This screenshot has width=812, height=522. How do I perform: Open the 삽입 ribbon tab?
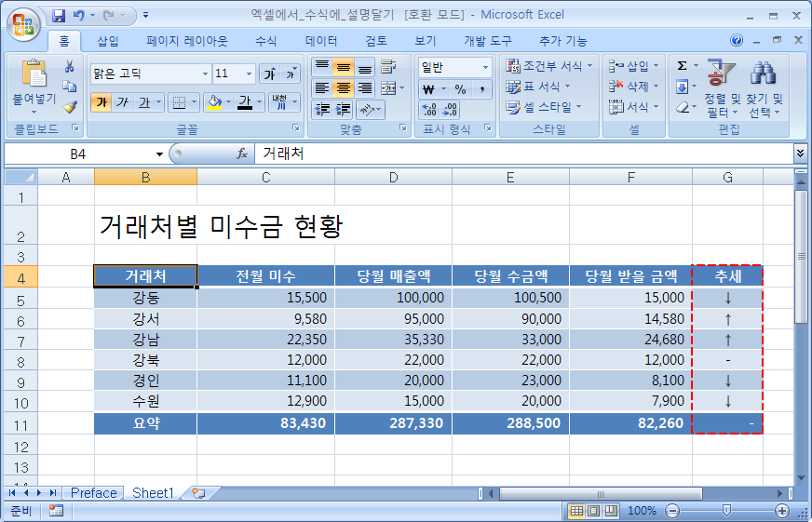(108, 41)
